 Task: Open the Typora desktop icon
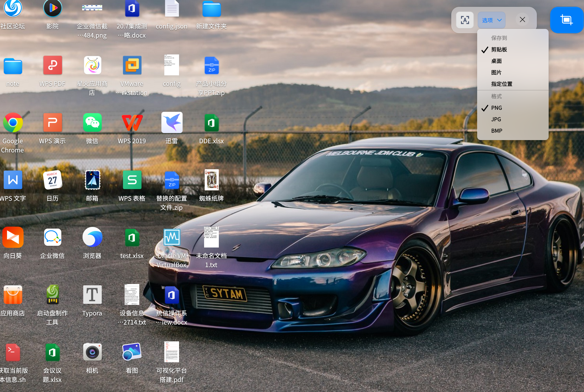92,295
